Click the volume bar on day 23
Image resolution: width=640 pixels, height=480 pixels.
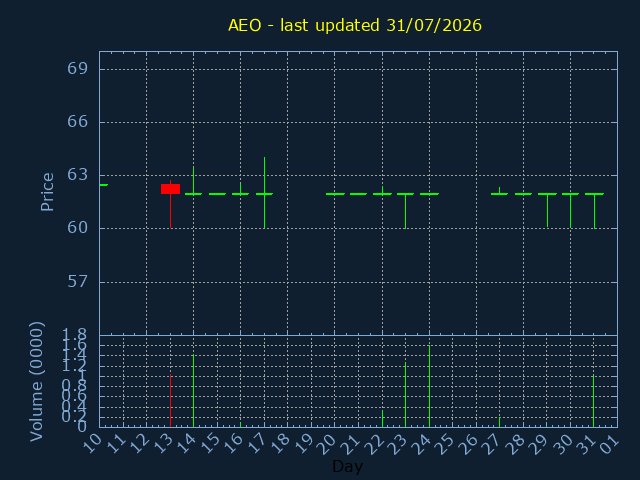point(405,395)
